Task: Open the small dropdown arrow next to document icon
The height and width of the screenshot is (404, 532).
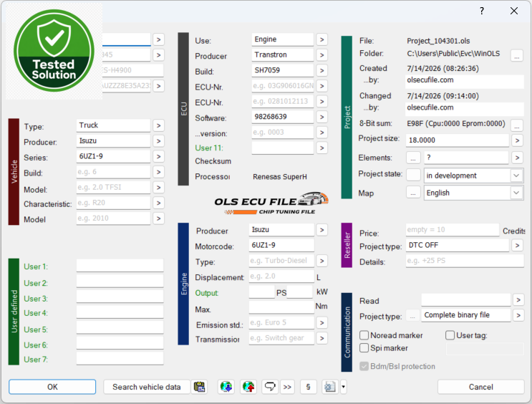Action: [343, 387]
